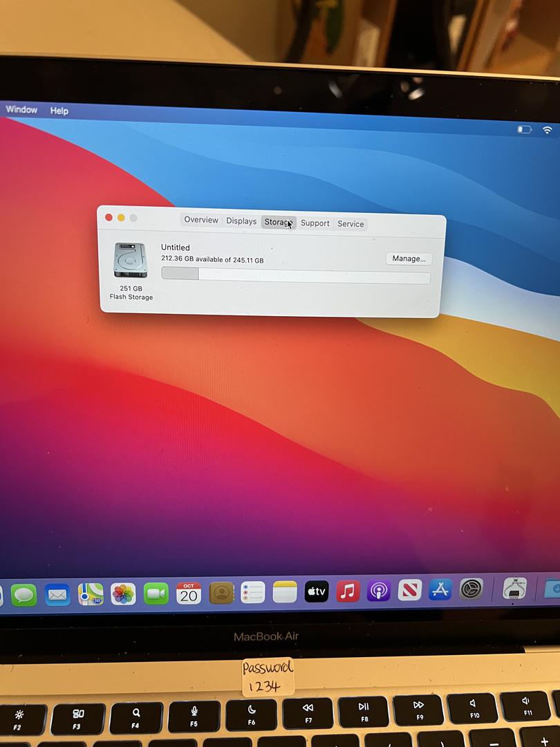Viewport: 560px width, 747px height.
Task: Switch to the Service tab
Action: [351, 224]
